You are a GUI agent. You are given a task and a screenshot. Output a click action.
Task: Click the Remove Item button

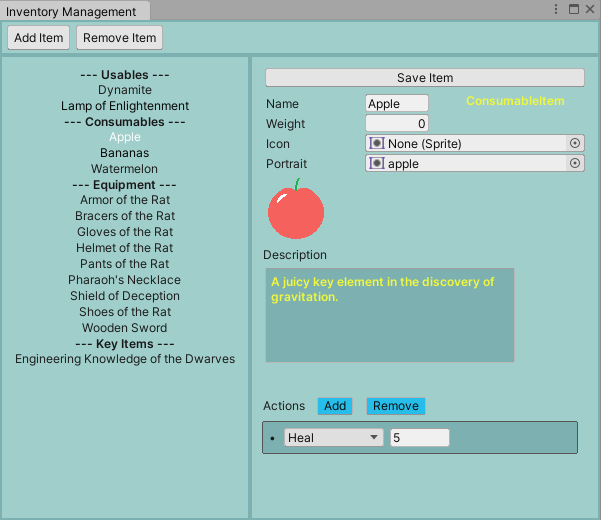point(119,38)
